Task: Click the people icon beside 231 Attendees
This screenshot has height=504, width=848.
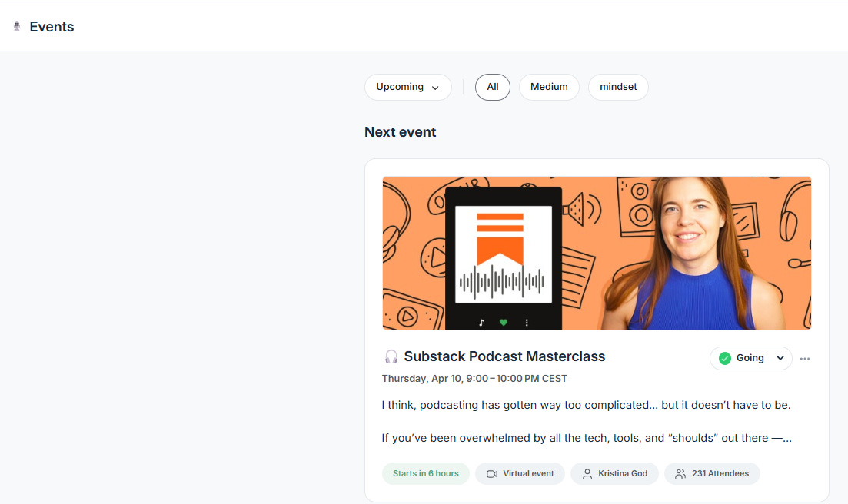Action: (680, 474)
